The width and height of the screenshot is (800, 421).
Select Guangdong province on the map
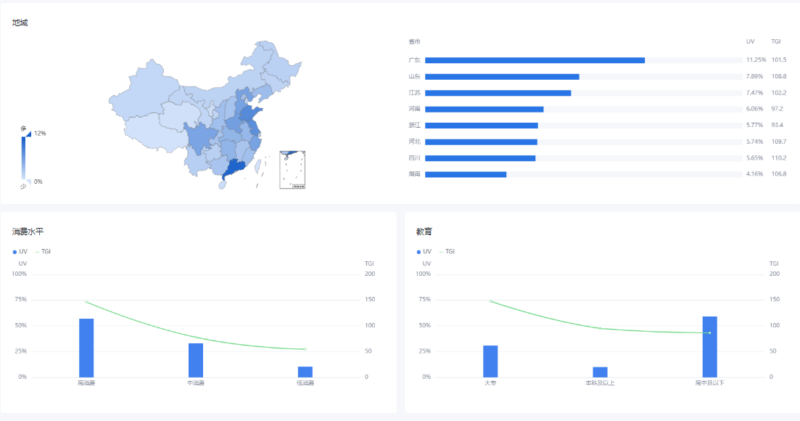pos(235,168)
